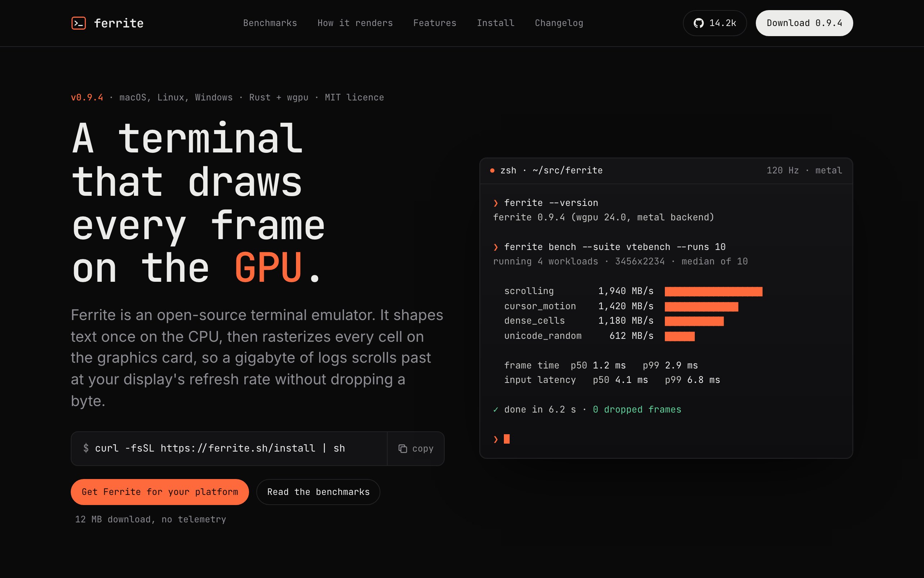This screenshot has width=924, height=578.
Task: Click 'running 4 workloads' output line
Action: 620,262
